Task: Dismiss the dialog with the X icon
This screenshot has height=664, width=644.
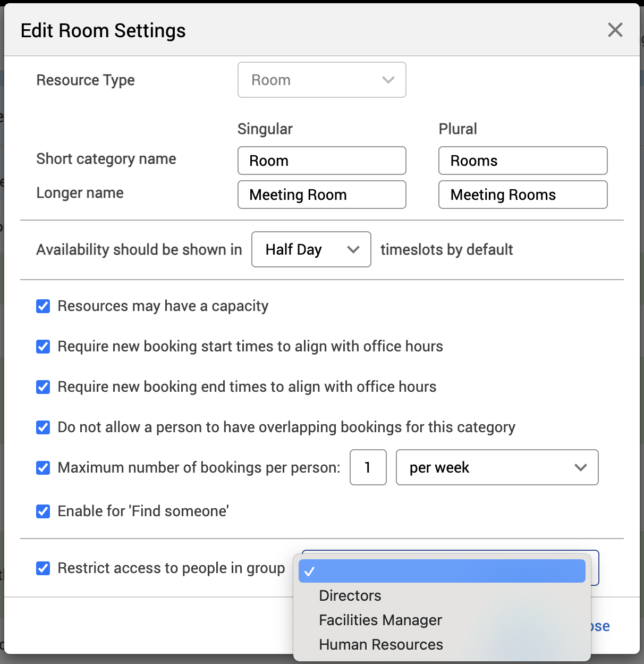Action: click(x=615, y=30)
